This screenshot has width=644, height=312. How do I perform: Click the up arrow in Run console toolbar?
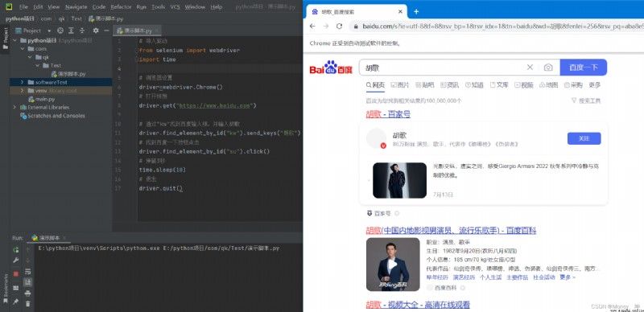pos(28,249)
